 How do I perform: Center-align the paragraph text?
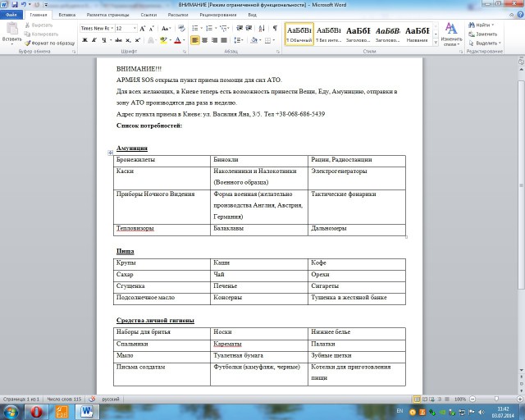click(x=205, y=39)
